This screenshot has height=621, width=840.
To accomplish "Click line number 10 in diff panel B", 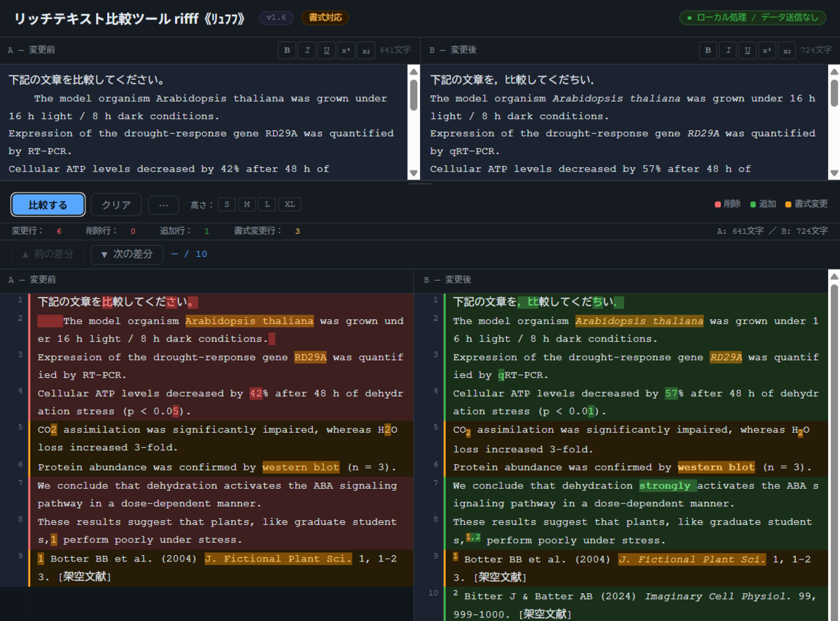I will pos(432,593).
